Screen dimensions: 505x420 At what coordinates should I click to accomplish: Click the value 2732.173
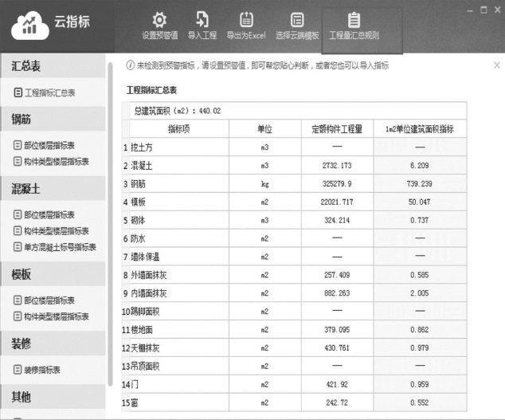click(337, 166)
